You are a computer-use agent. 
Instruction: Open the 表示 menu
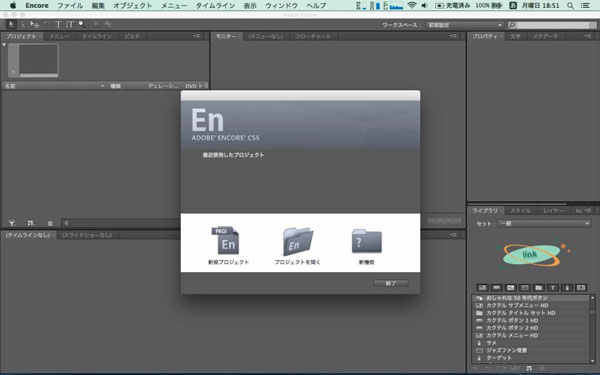[250, 6]
